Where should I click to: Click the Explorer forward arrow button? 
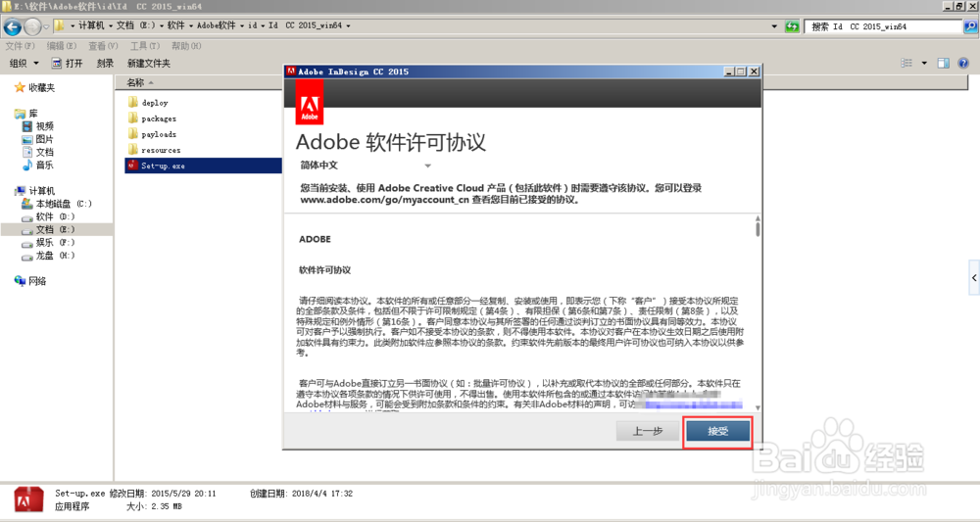pyautogui.click(x=32, y=26)
